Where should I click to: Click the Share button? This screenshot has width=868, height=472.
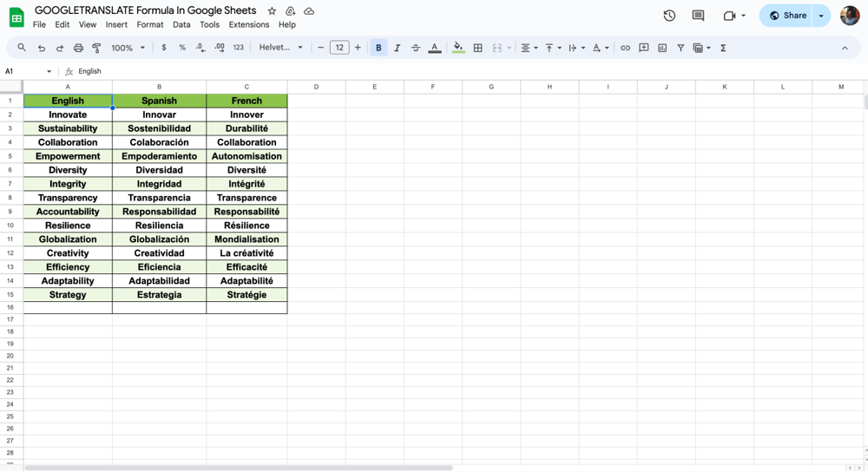coord(787,16)
